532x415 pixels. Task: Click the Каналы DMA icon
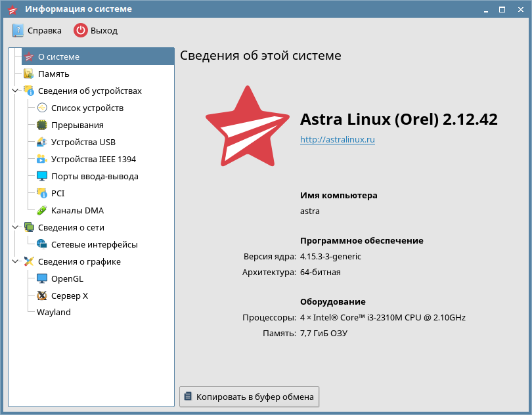coord(42,210)
